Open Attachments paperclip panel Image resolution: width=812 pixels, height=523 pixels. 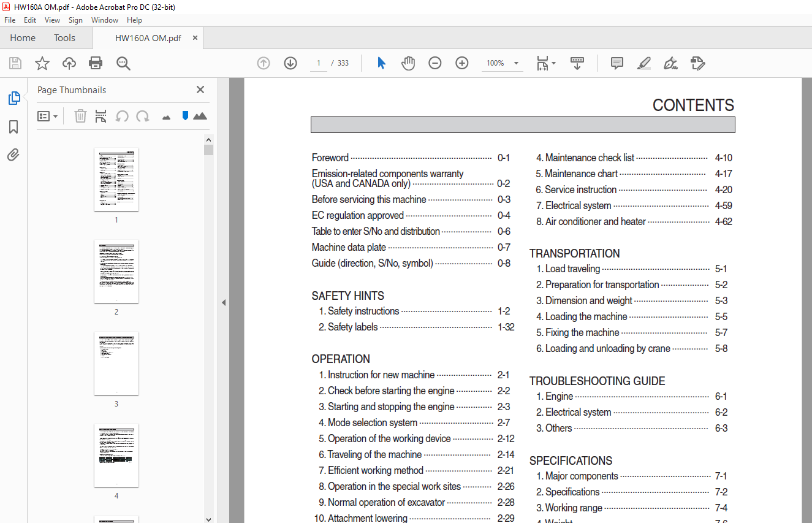13,155
